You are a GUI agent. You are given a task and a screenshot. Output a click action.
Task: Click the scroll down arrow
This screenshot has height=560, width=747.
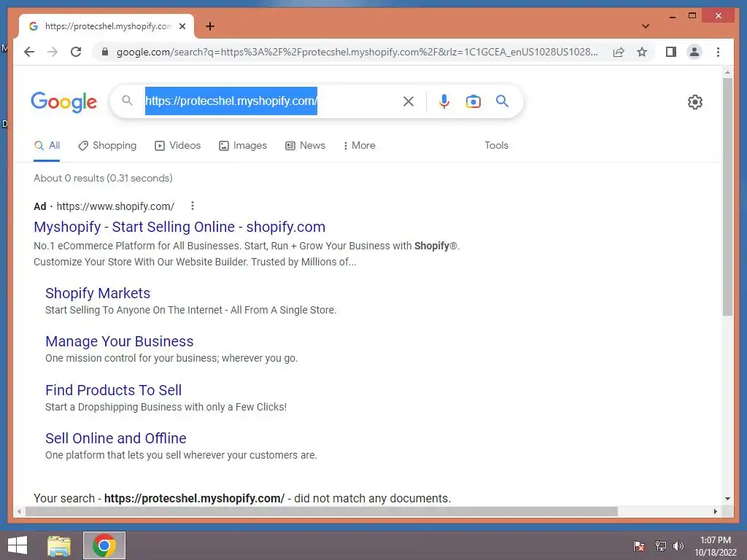click(727, 499)
